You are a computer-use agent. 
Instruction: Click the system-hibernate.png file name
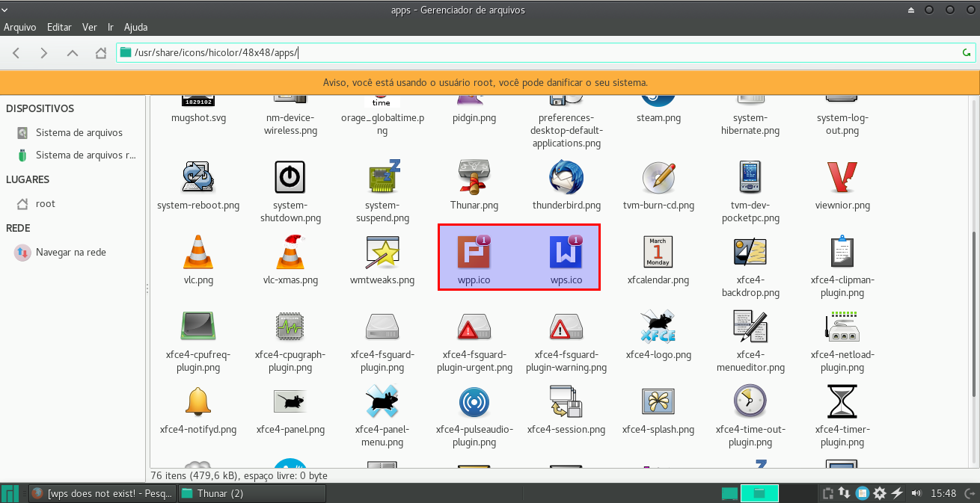tap(750, 124)
